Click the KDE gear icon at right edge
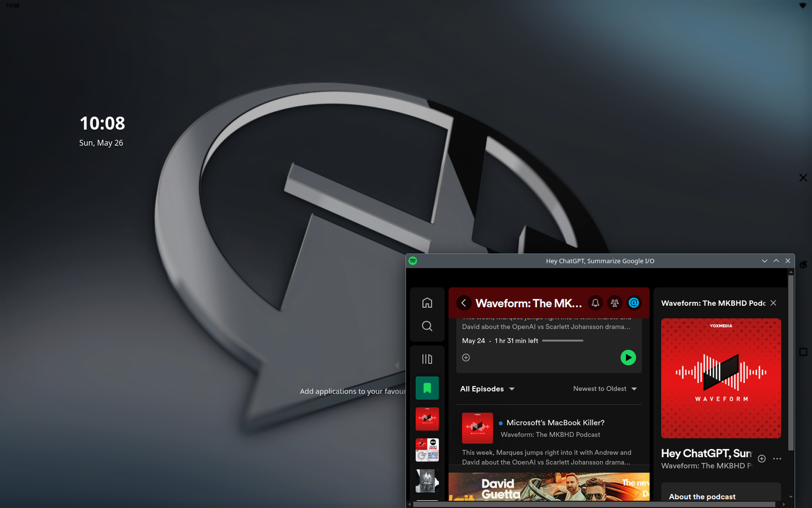 tap(803, 265)
